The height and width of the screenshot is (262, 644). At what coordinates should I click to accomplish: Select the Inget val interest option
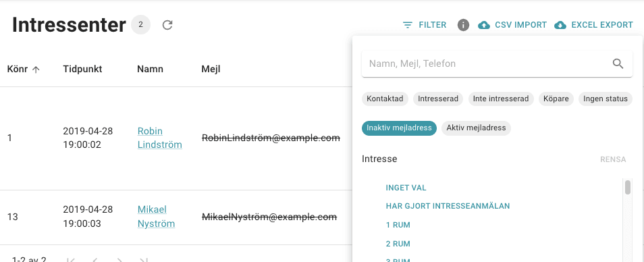[406, 188]
